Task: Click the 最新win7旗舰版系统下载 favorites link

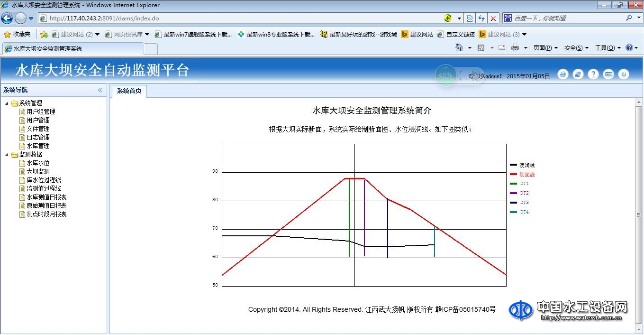Action: (x=197, y=35)
